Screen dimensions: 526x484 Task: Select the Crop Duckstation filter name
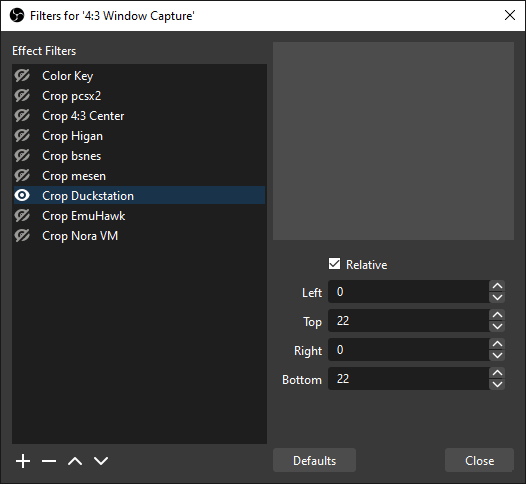point(88,196)
